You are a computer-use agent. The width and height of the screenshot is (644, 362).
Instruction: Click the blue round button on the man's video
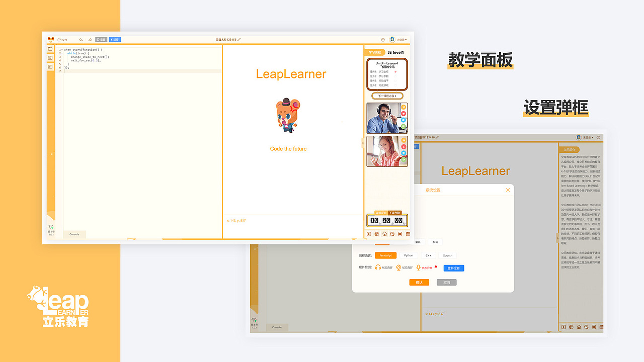tap(404, 120)
